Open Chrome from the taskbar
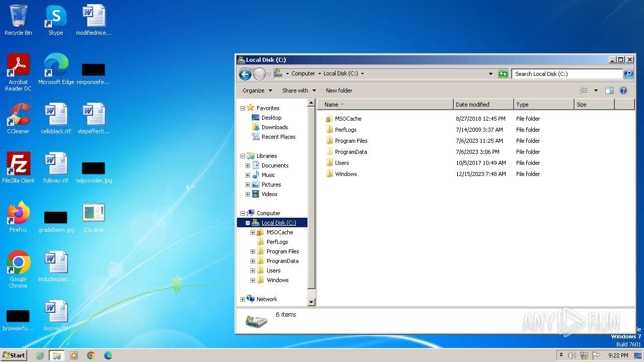This screenshot has height=362, width=644. pyautogui.click(x=91, y=355)
